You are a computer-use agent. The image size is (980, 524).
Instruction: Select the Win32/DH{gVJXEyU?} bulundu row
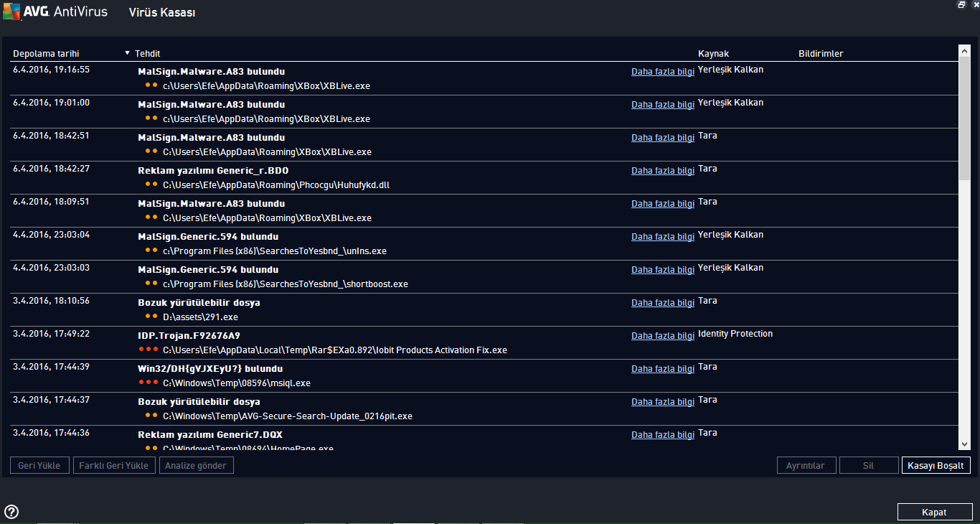click(x=484, y=376)
